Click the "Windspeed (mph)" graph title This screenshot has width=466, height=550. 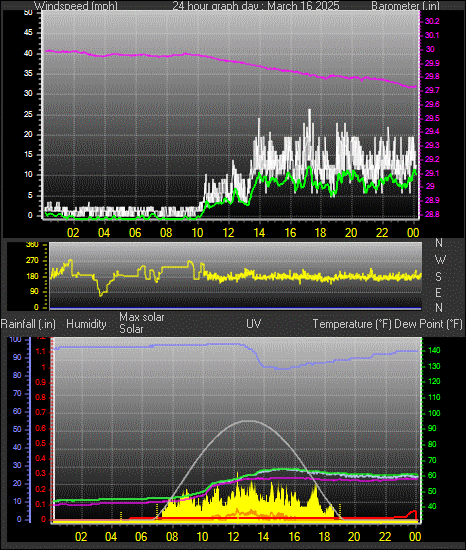76,6
